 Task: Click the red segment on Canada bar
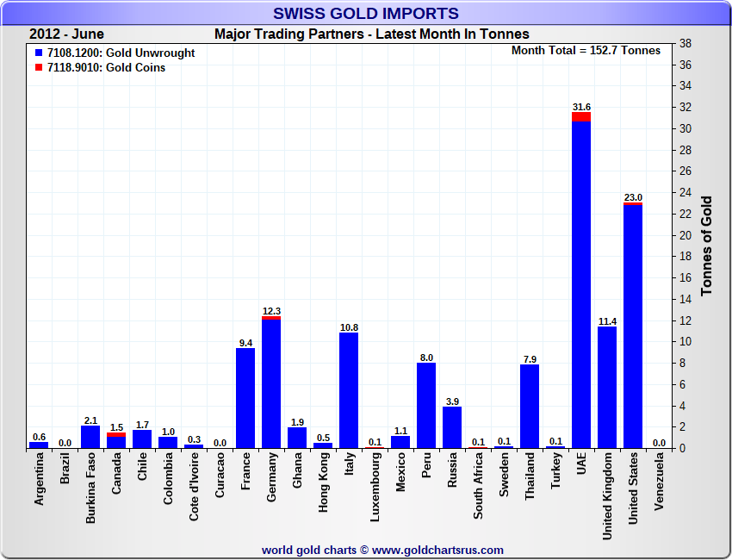pos(116,435)
